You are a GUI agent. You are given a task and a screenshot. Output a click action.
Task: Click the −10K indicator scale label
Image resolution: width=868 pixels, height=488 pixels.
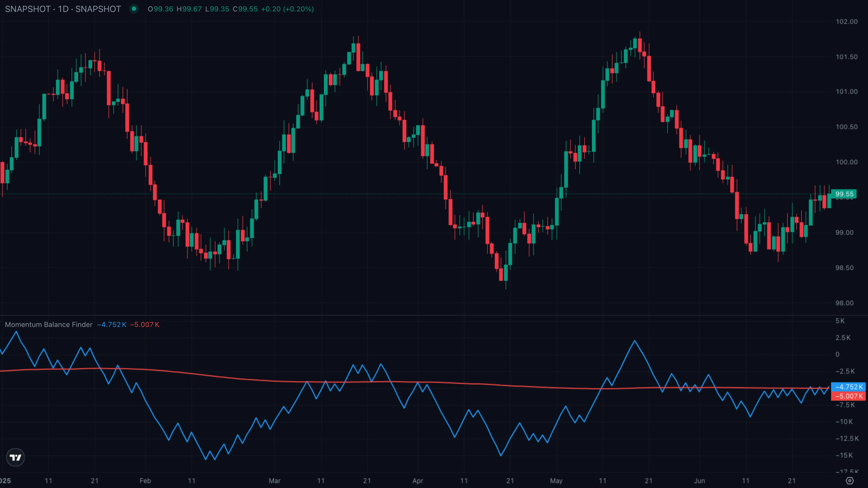[x=844, y=421]
